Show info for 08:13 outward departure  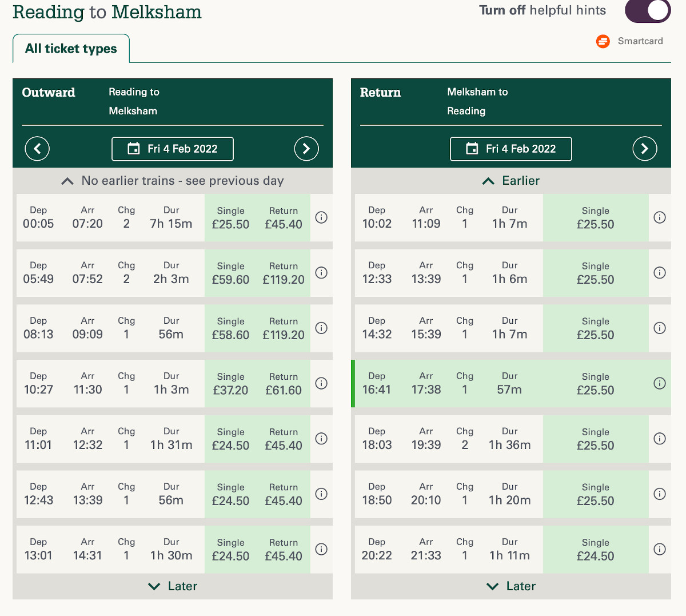(x=321, y=328)
